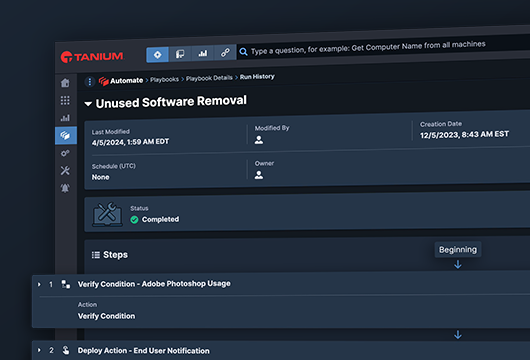Screen dimensions: 530x360
Task: Select 'Verify Condition - Adobe Photoshop Usage' title
Action: (x=154, y=284)
